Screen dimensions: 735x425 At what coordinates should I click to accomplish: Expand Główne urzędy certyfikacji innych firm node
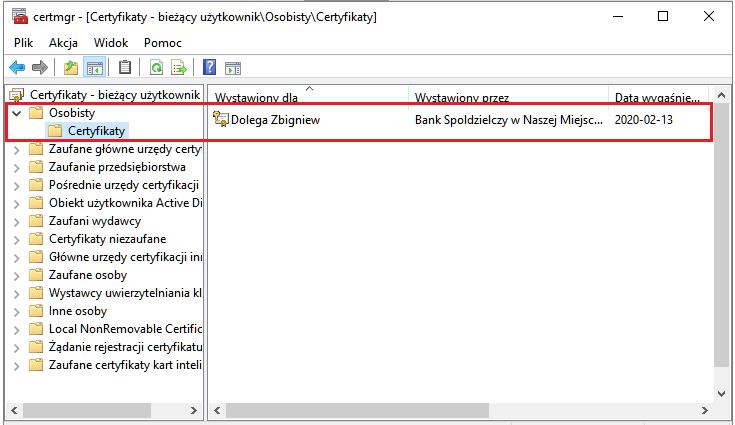[x=16, y=258]
